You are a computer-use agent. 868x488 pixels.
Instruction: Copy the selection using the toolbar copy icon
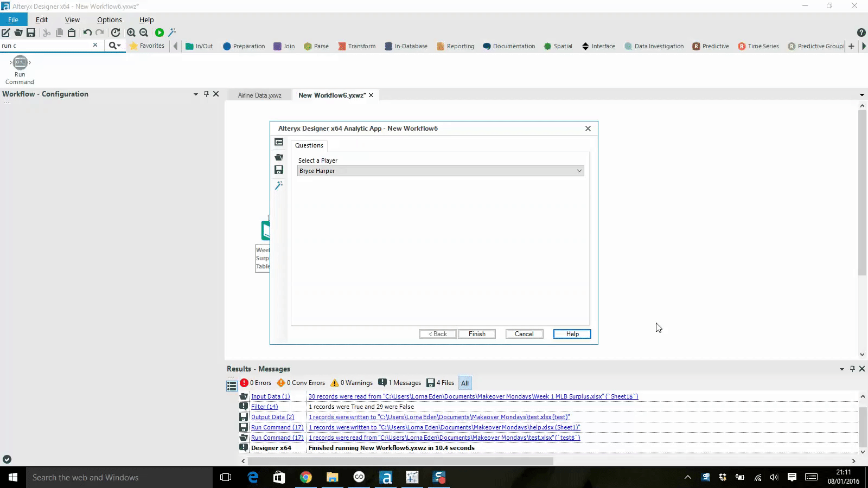pyautogui.click(x=59, y=33)
